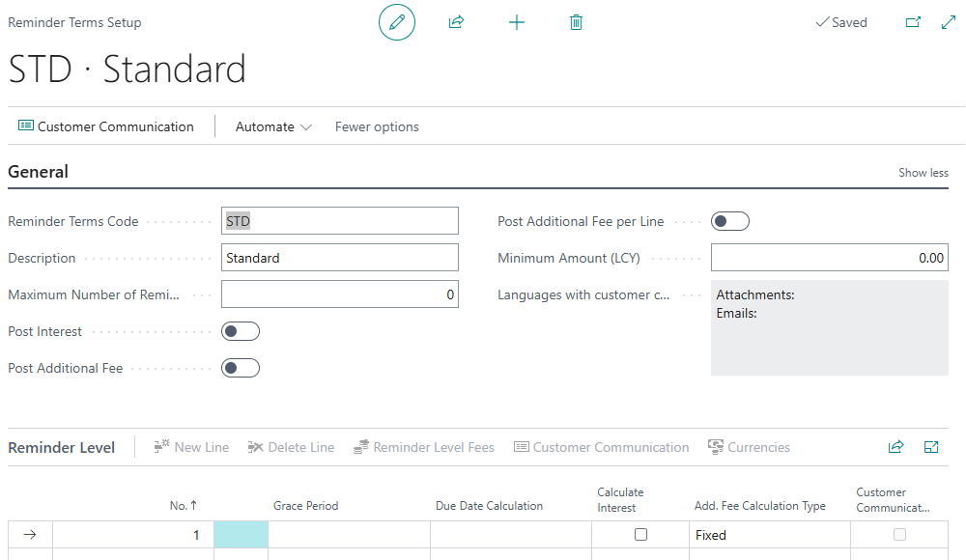Toggle the Post Interest switch

(241, 331)
